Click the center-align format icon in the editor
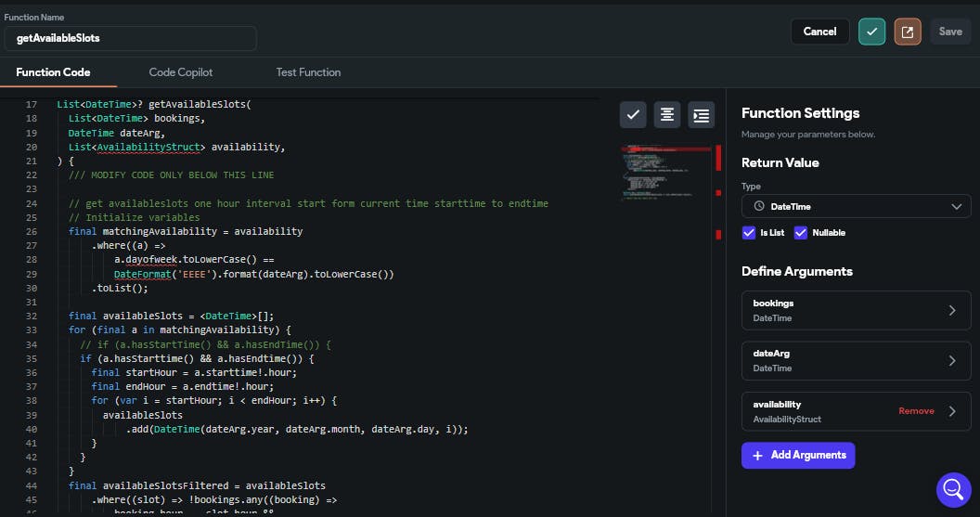 [666, 114]
